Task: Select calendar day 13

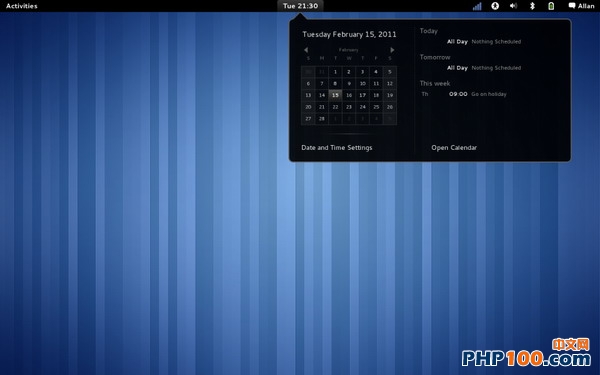Action: (x=308, y=95)
